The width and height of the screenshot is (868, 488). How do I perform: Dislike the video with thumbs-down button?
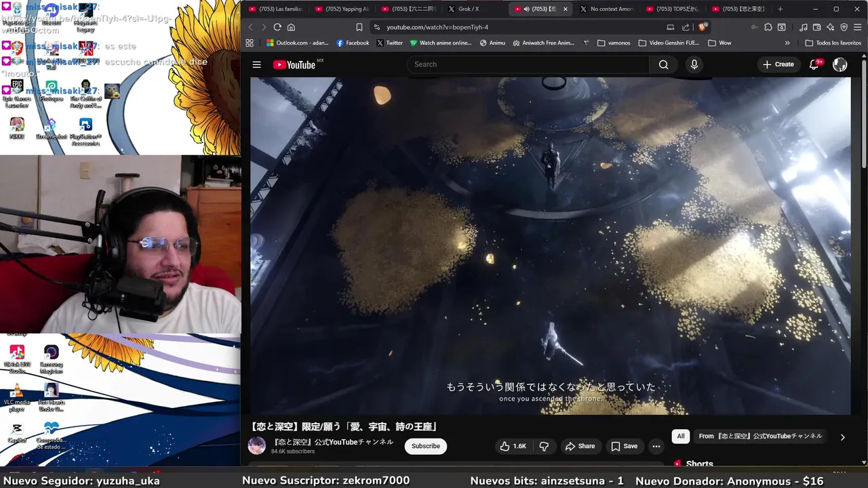[x=544, y=446]
